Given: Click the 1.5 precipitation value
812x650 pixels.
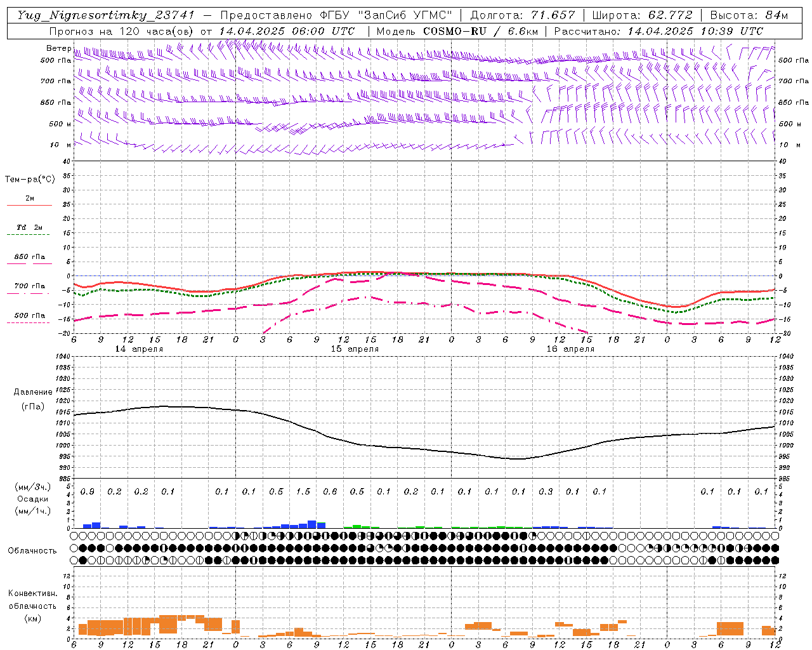Looking at the screenshot, I should tap(303, 491).
